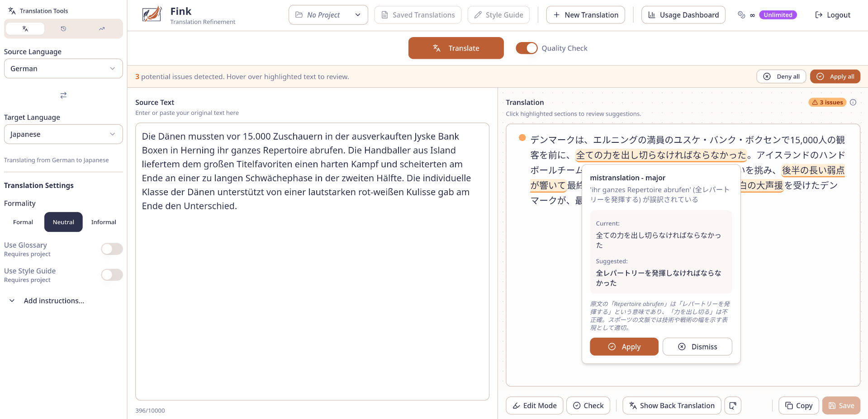Click the Unlimited plan badge
Image resolution: width=868 pixels, height=419 pixels.
point(778,14)
